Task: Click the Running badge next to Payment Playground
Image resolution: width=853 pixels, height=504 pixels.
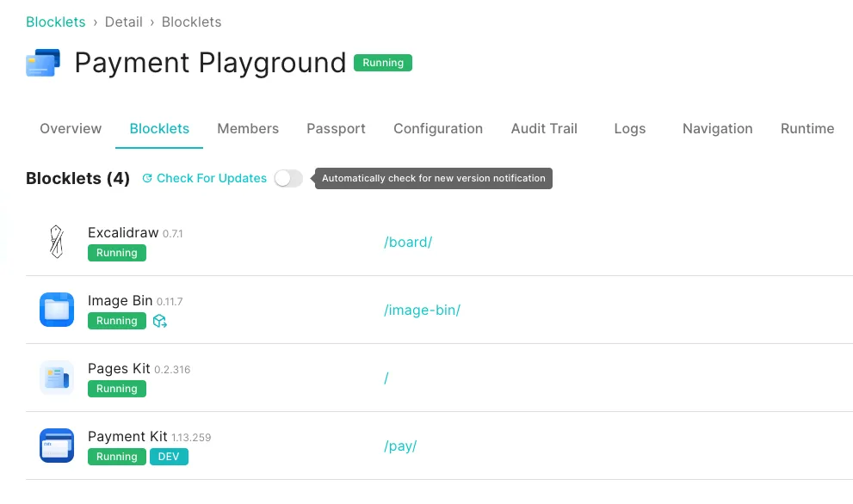Action: click(x=383, y=63)
